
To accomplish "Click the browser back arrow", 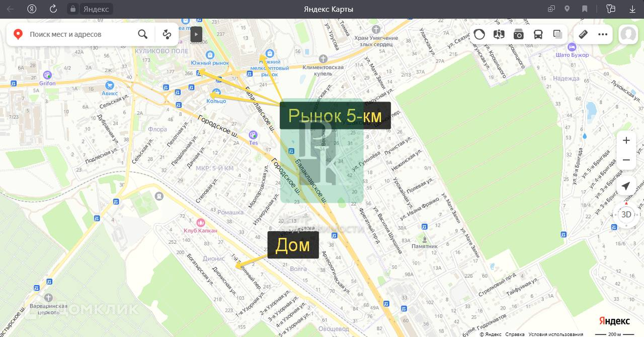I will click(10, 9).
